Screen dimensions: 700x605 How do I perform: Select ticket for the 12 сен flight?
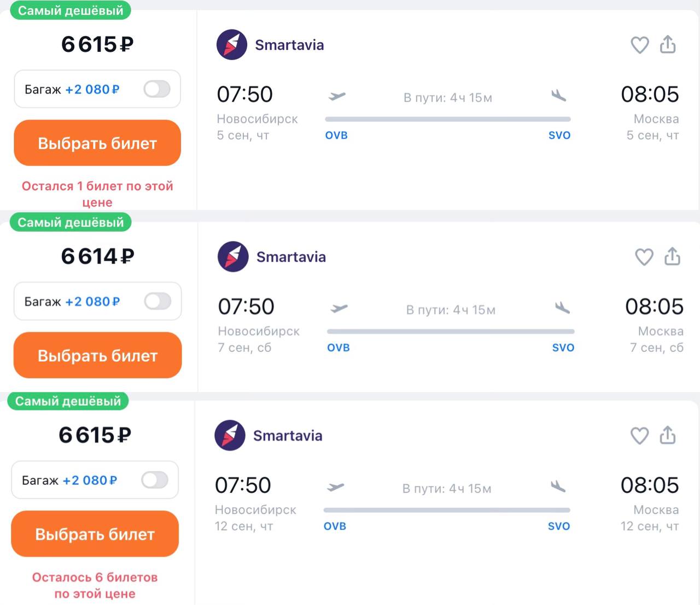pyautogui.click(x=95, y=534)
